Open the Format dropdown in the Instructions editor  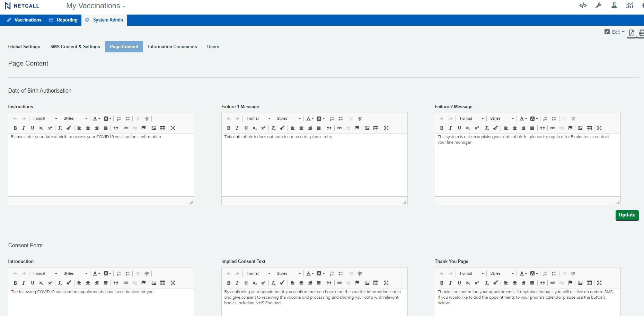click(45, 119)
